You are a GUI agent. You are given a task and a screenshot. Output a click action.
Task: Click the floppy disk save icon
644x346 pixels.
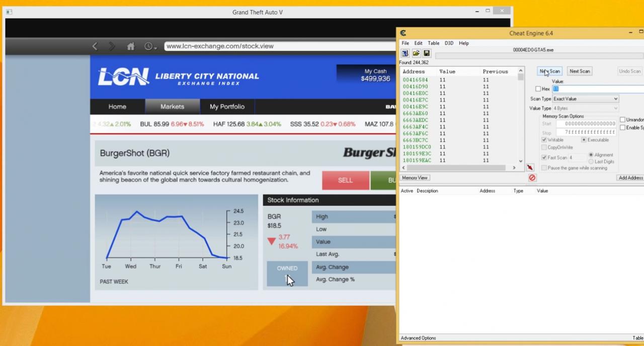(x=427, y=53)
